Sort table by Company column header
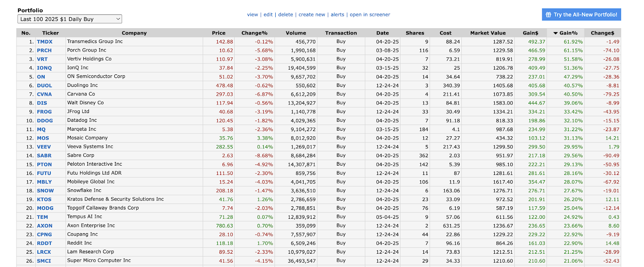 coord(134,33)
